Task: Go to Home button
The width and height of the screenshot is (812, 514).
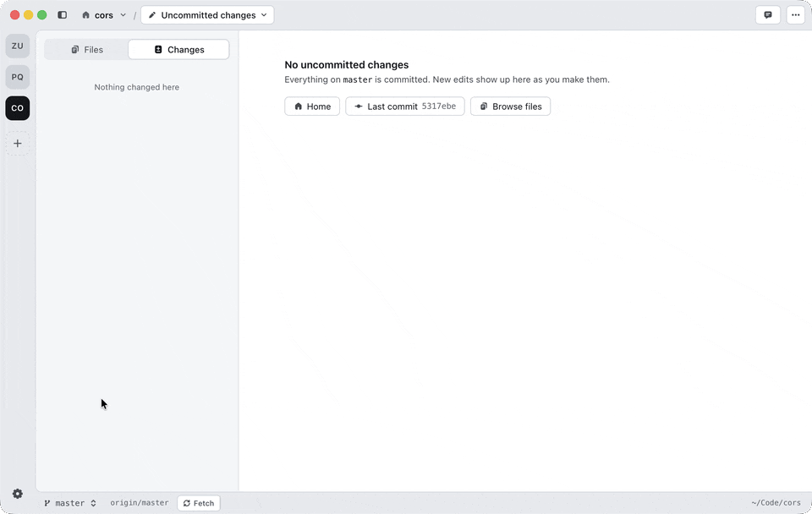Action: [312, 107]
